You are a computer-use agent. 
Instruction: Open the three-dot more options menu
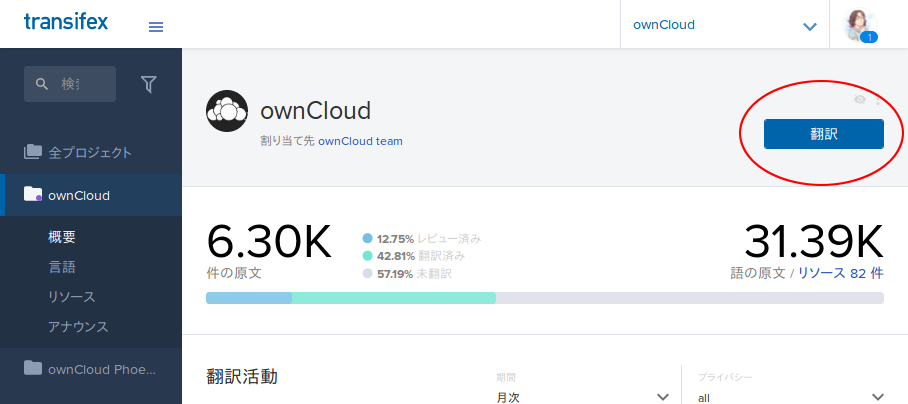point(878,100)
